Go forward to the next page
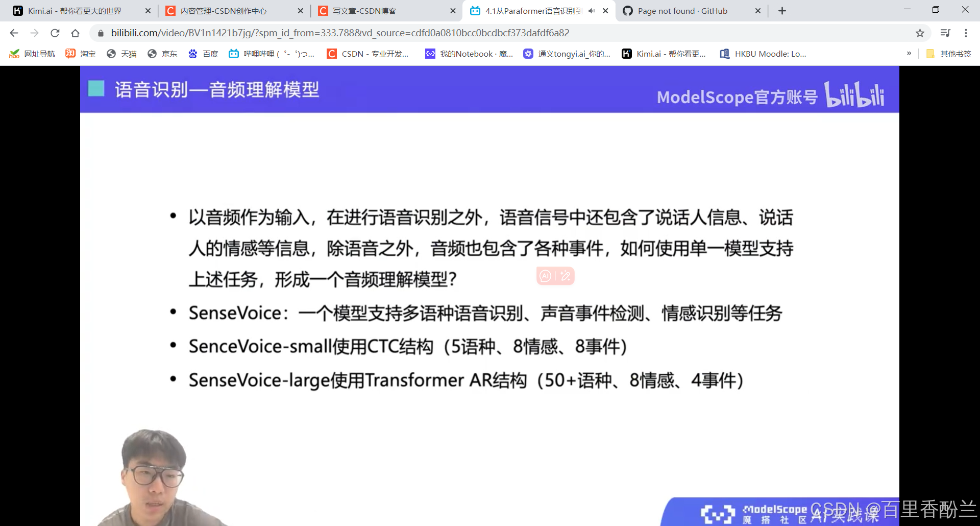This screenshot has height=526, width=980. [x=34, y=33]
